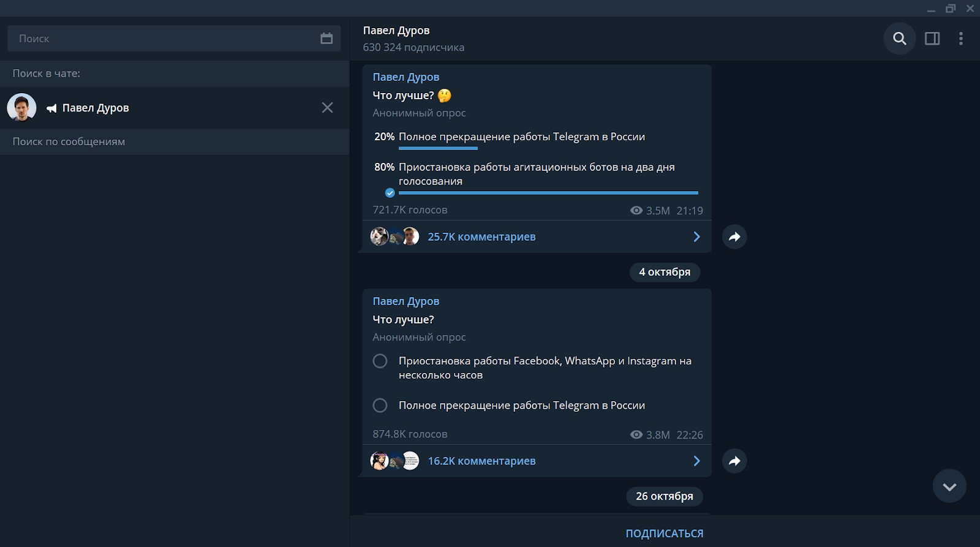Click the thinking emoji after Что лучше?

445,96
